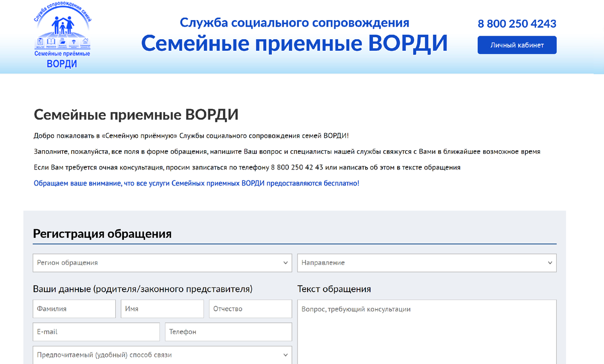Screen dimensions: 604x364
Task: Click phone number 8 800 250 4243
Action: click(517, 24)
